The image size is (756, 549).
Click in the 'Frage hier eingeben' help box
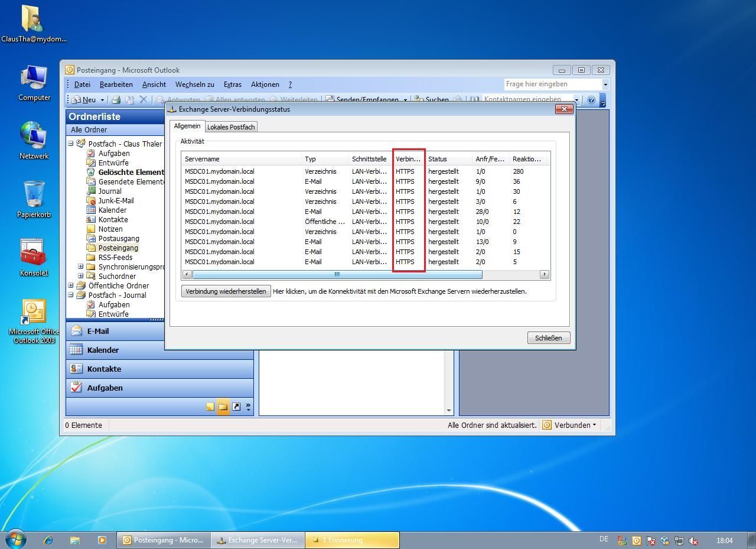(552, 84)
